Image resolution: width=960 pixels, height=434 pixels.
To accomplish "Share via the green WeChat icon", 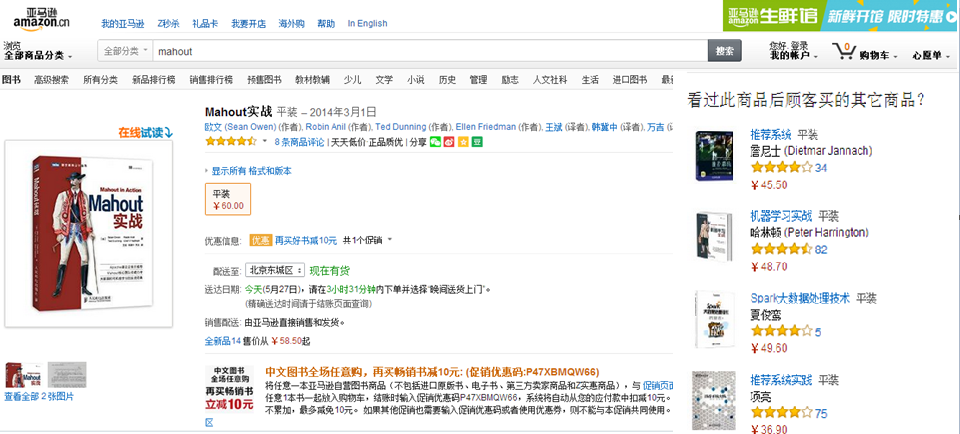I will 435,142.
